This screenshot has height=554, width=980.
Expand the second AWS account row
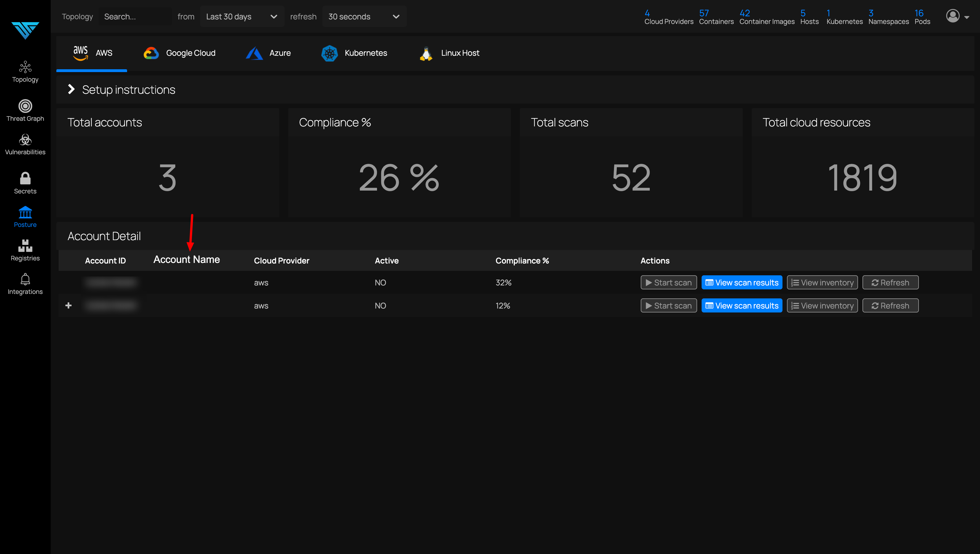[69, 305]
